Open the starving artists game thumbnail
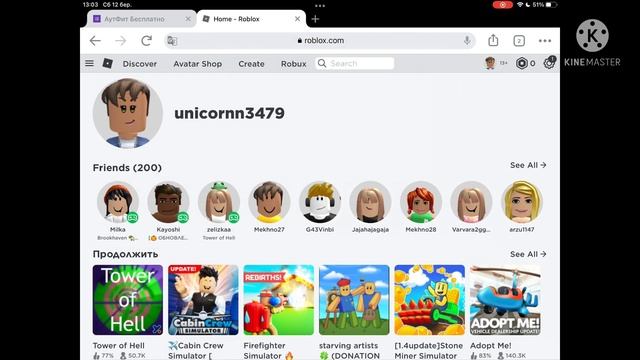Screen dimensions: 640x360 (x=354, y=300)
